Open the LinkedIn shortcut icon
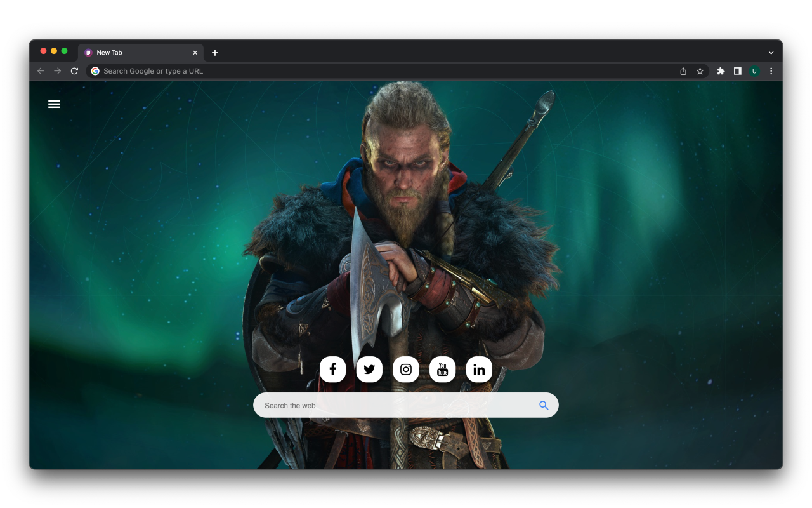 (x=479, y=369)
